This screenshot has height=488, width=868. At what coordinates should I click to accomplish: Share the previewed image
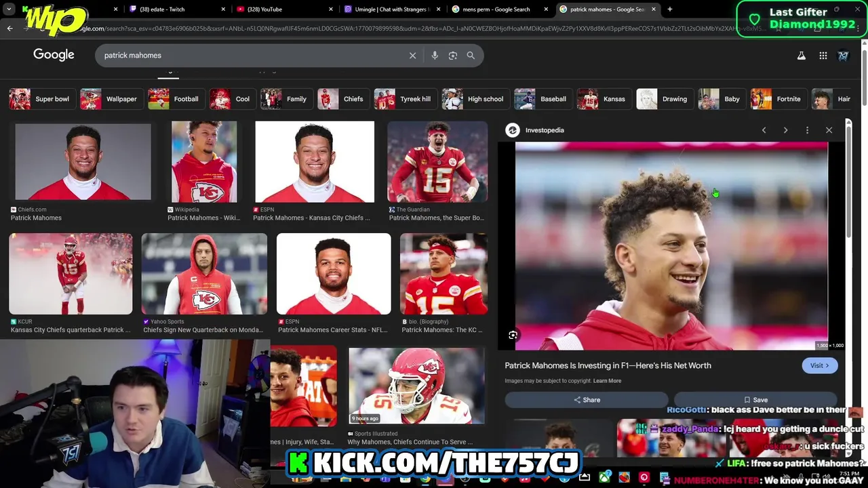click(587, 400)
